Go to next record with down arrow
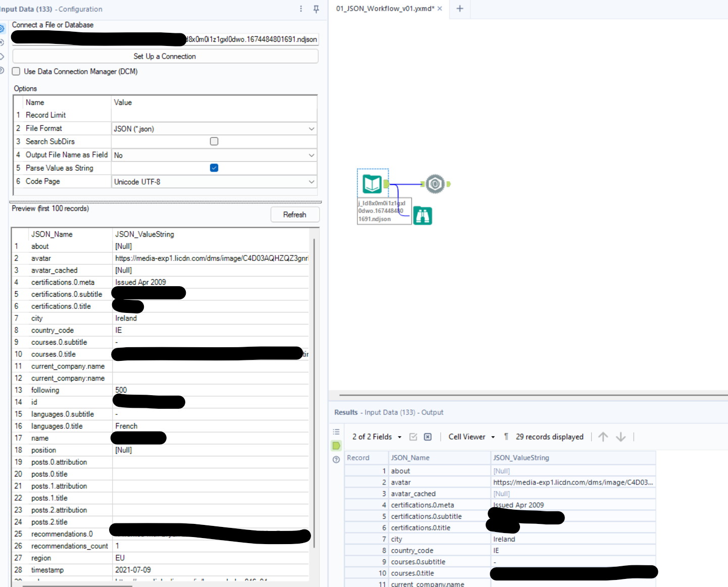The height and width of the screenshot is (587, 728). (621, 437)
